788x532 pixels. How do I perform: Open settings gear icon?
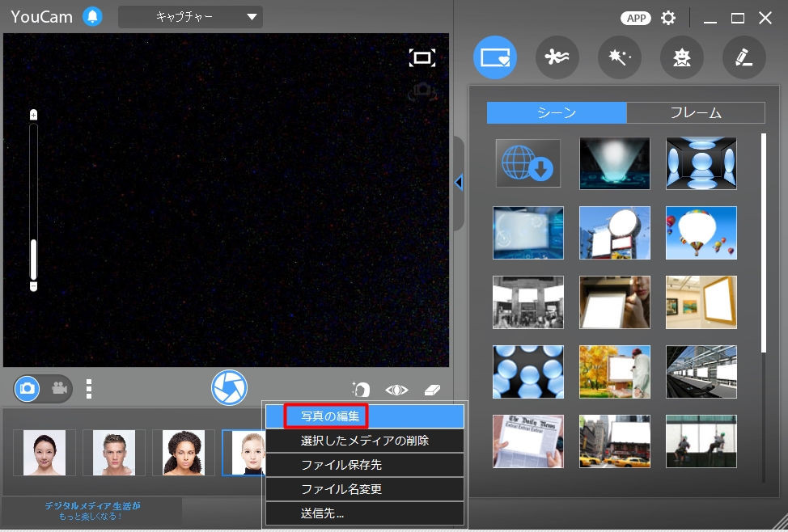pyautogui.click(x=668, y=18)
